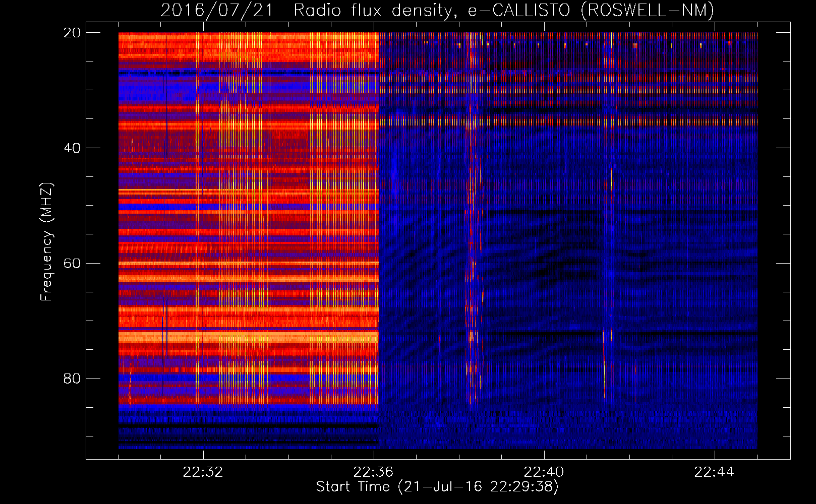Click the time tick label '22:32'

(x=203, y=472)
